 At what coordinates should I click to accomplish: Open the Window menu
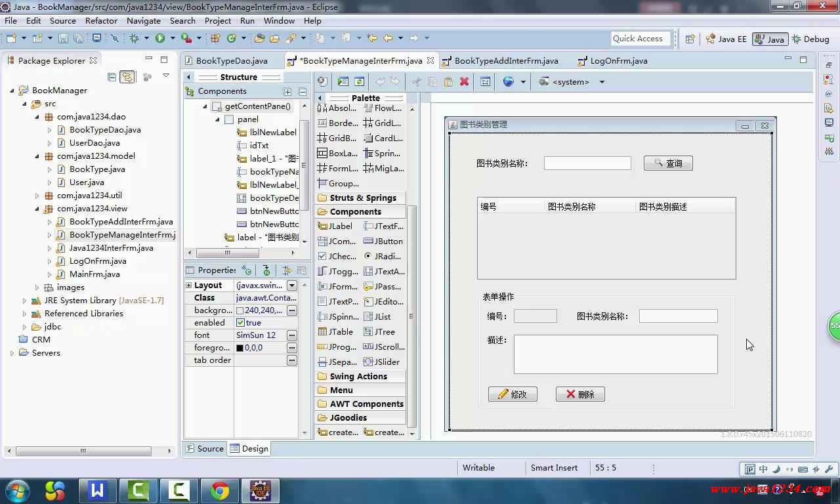pos(279,20)
